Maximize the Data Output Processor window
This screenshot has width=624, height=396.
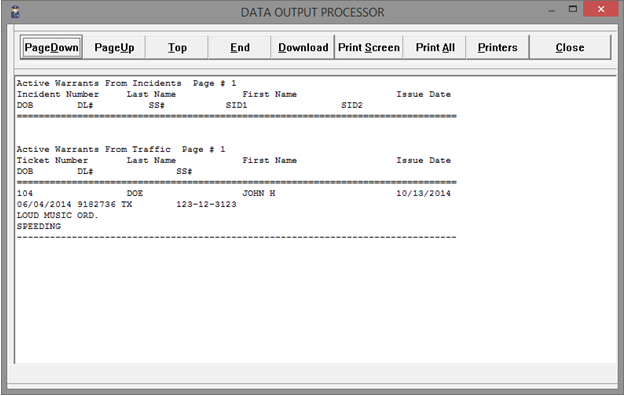tap(573, 9)
